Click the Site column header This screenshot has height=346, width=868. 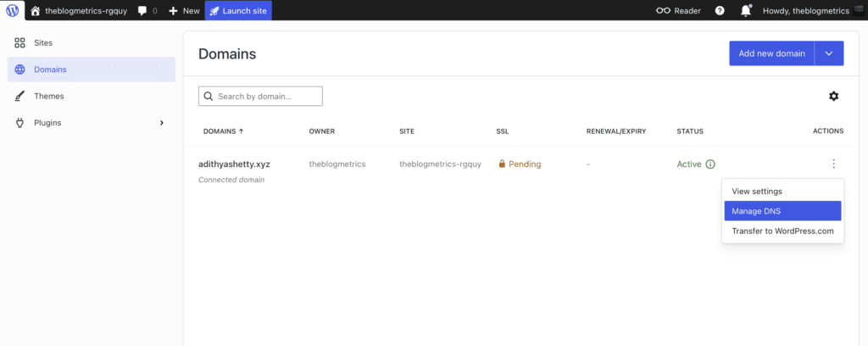click(407, 131)
